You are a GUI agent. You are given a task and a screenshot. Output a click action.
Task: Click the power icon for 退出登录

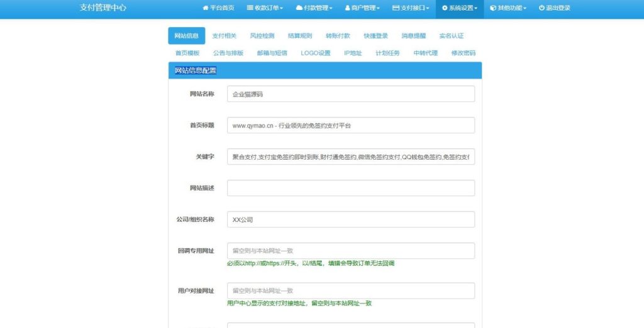click(541, 8)
